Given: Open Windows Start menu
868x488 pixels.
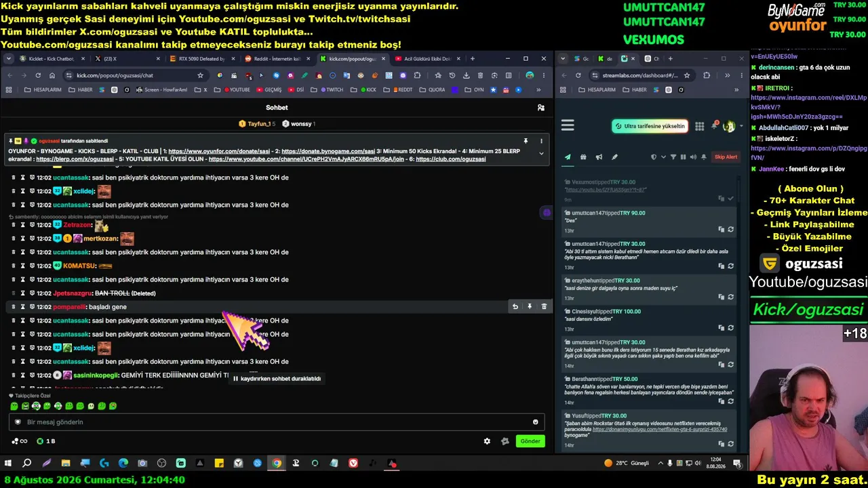Looking at the screenshot, I should coord(8,464).
